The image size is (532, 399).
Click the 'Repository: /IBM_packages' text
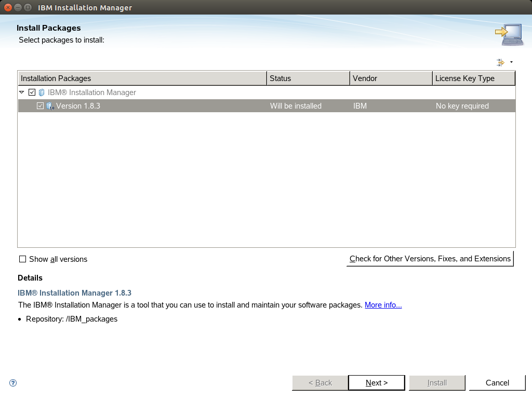pos(72,319)
